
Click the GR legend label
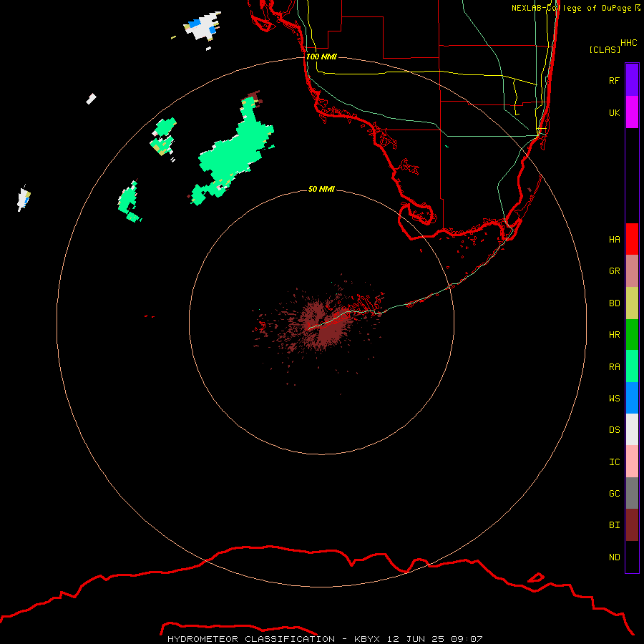(614, 271)
